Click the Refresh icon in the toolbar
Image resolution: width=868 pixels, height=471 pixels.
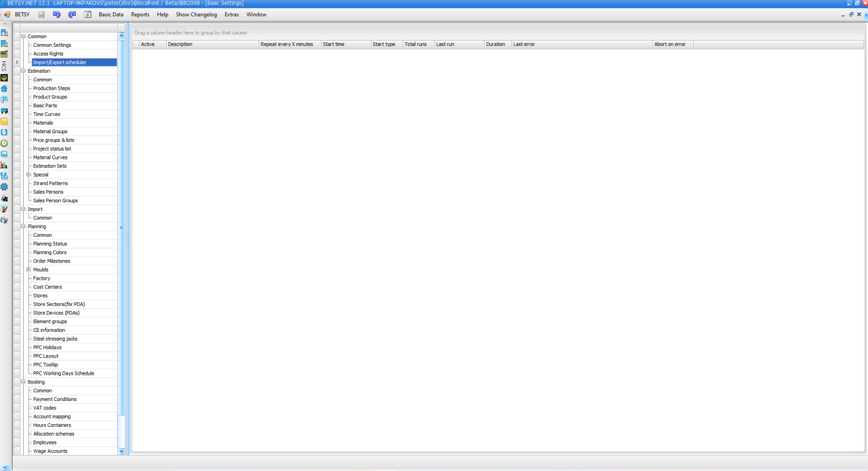click(x=87, y=14)
